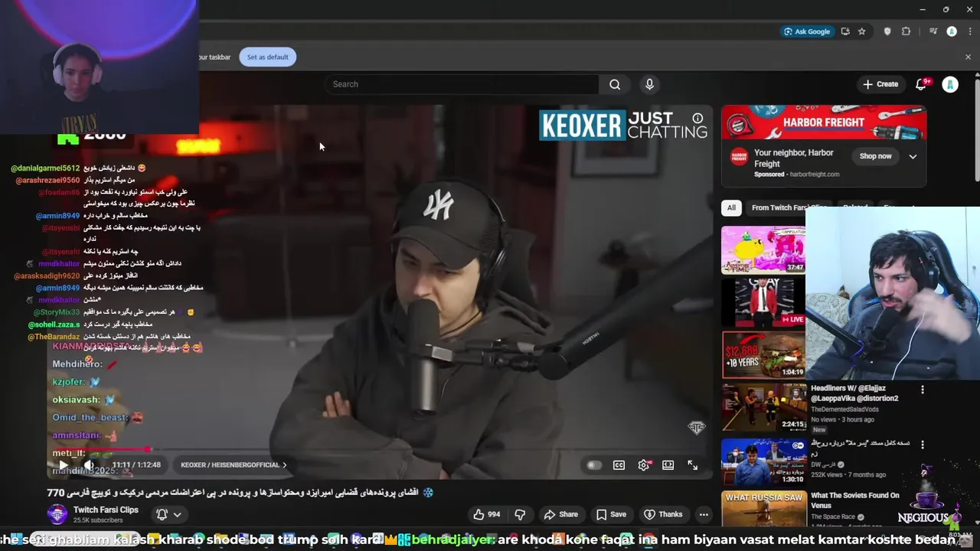Open the YouTube notifications bell
Image resolution: width=980 pixels, height=551 pixels.
pyautogui.click(x=921, y=84)
